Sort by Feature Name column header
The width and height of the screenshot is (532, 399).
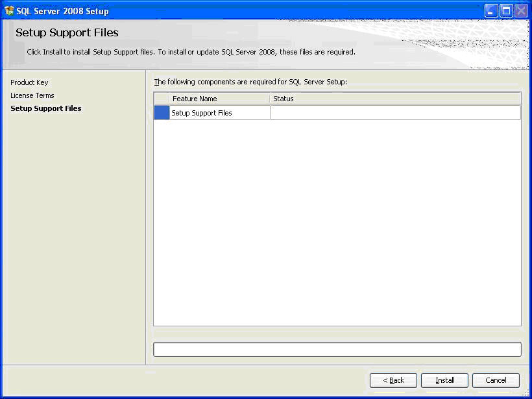click(219, 99)
